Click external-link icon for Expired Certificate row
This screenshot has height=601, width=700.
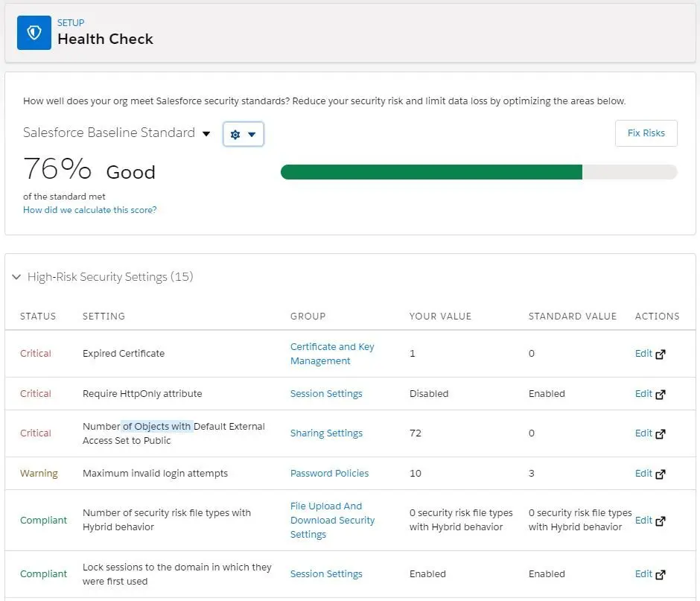pos(661,354)
